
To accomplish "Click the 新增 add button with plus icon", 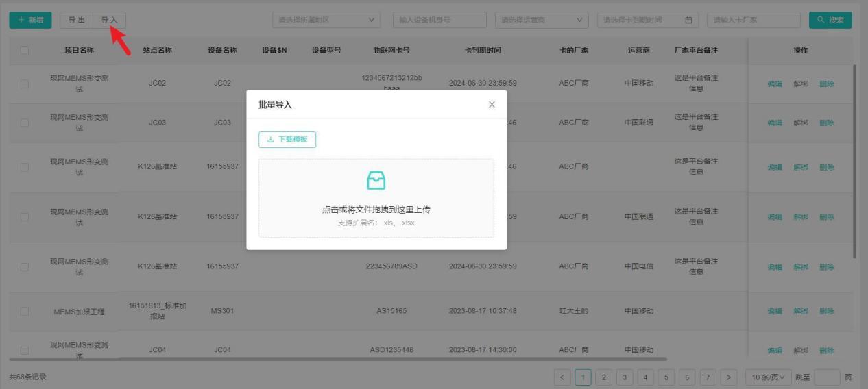I will (30, 21).
